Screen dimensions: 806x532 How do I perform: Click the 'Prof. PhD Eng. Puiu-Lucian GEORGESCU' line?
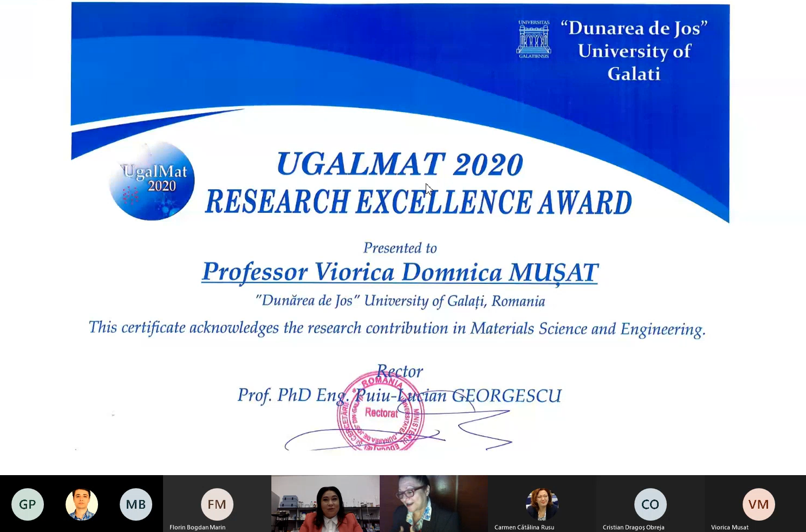pyautogui.click(x=400, y=395)
